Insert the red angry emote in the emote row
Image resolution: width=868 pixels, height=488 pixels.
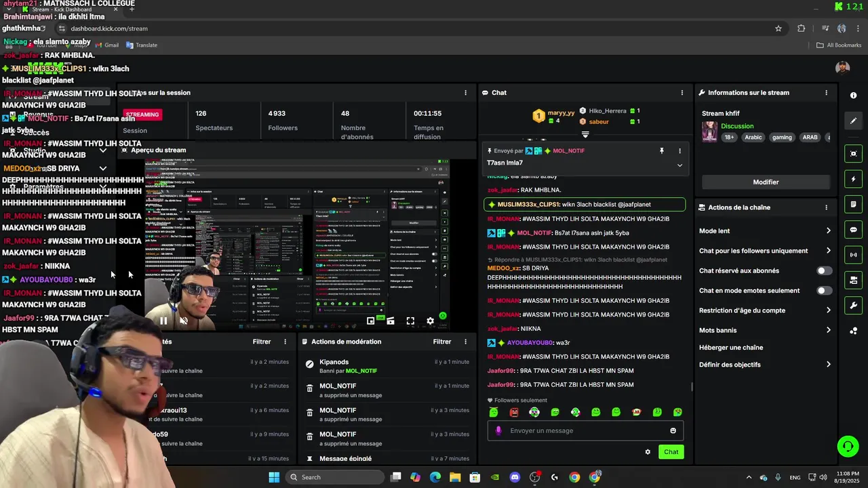(514, 412)
